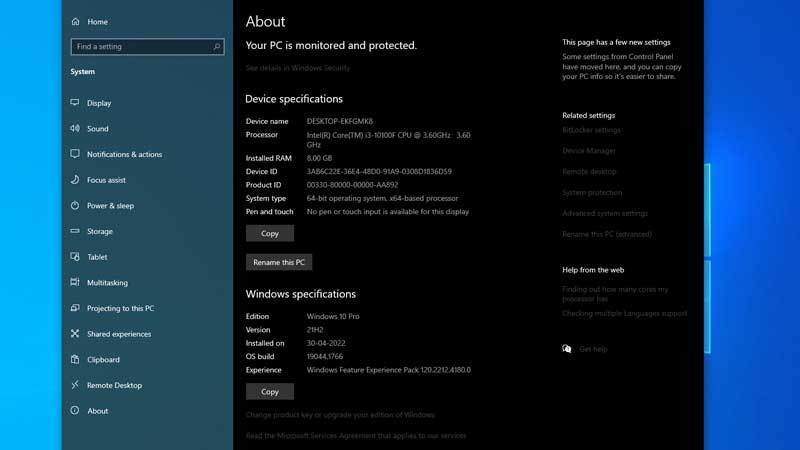Open the Home settings page

point(97,22)
